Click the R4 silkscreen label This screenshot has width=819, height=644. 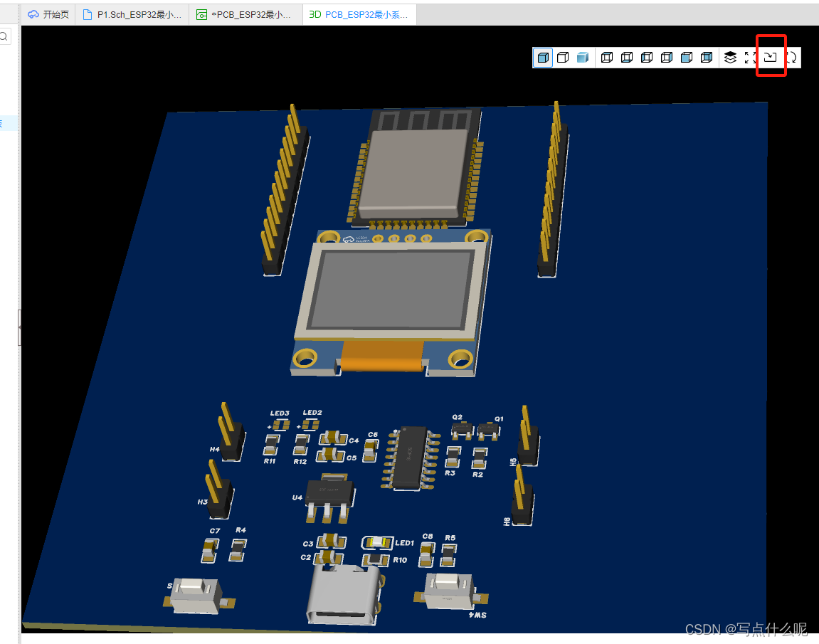click(x=241, y=529)
